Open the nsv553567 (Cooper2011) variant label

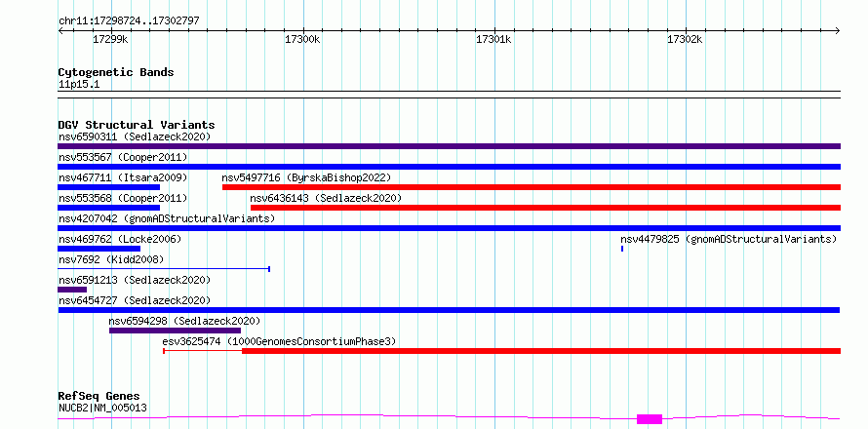[123, 157]
